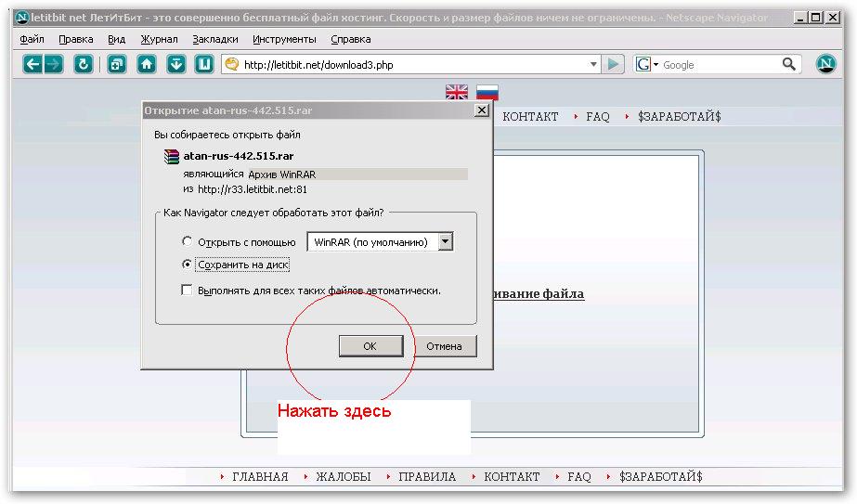The image size is (857, 504).
Task: Open the Инструменты menu
Action: coord(284,39)
